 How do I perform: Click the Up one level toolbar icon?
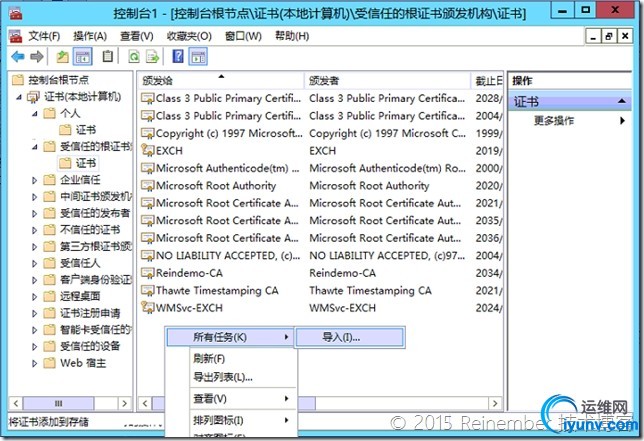pyautogui.click(x=62, y=56)
